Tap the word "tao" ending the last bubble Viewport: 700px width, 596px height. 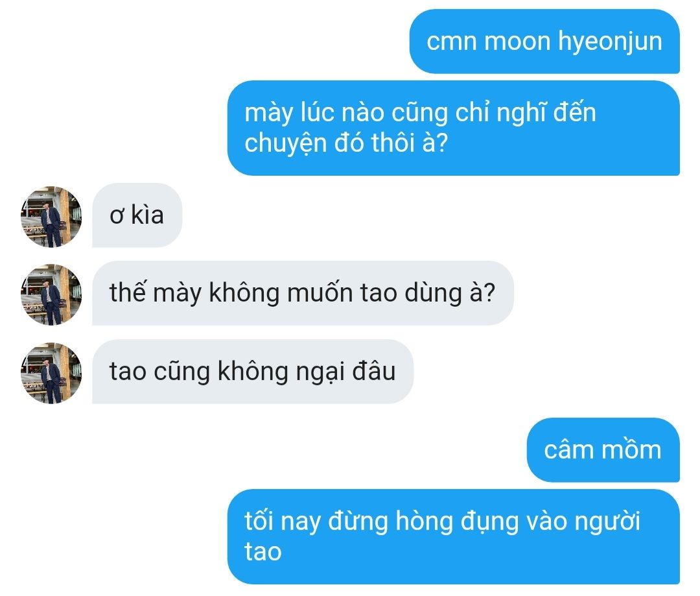point(263,552)
